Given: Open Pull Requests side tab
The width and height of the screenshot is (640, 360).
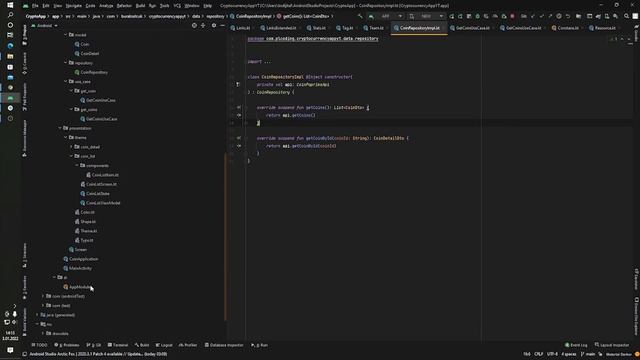Looking at the screenshot, I should [25, 96].
